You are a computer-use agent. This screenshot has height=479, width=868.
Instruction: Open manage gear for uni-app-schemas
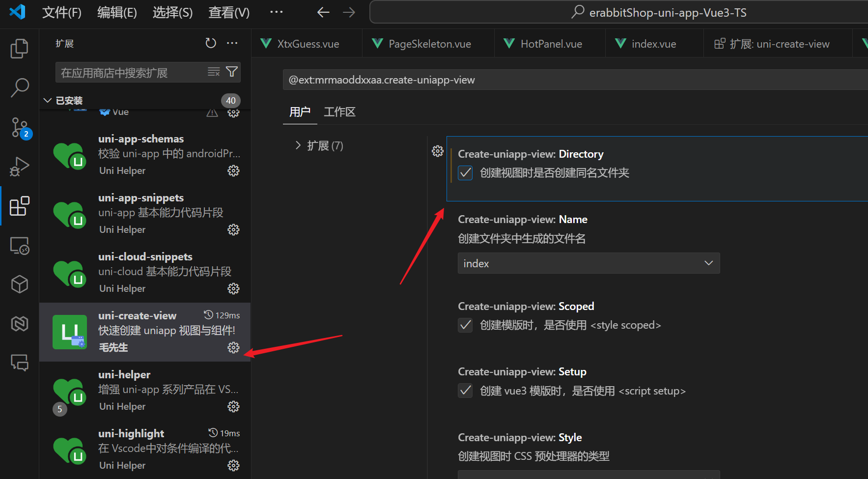tap(233, 170)
